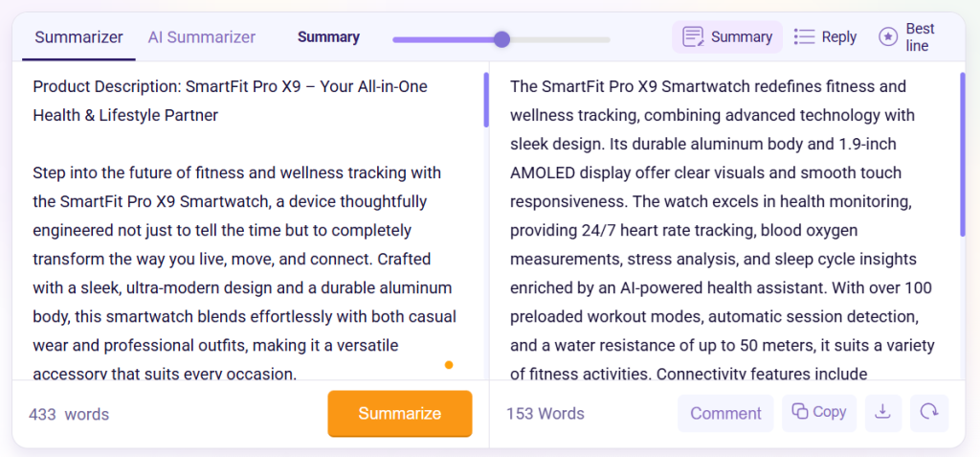This screenshot has width=980, height=457.
Task: Click the 433 words counter
Action: [x=69, y=414]
